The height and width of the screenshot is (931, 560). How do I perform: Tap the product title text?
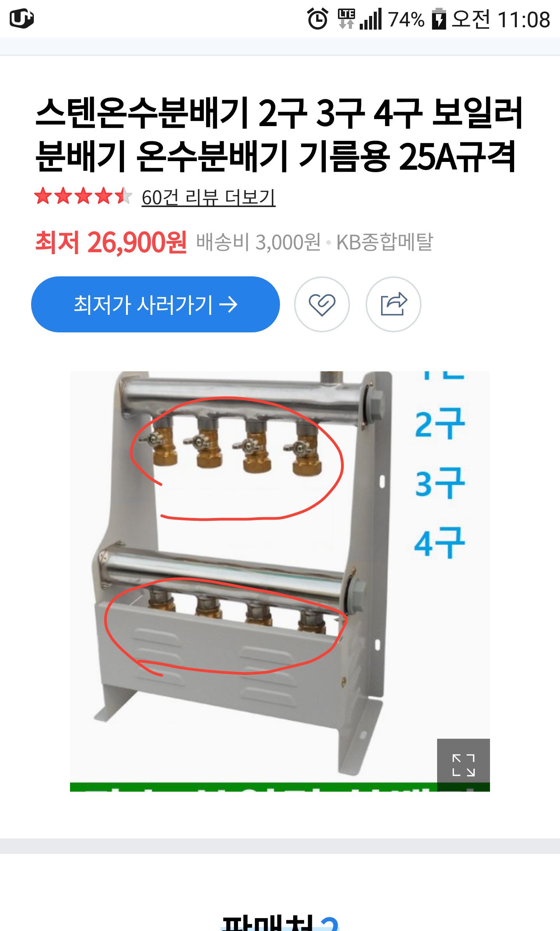[279, 135]
